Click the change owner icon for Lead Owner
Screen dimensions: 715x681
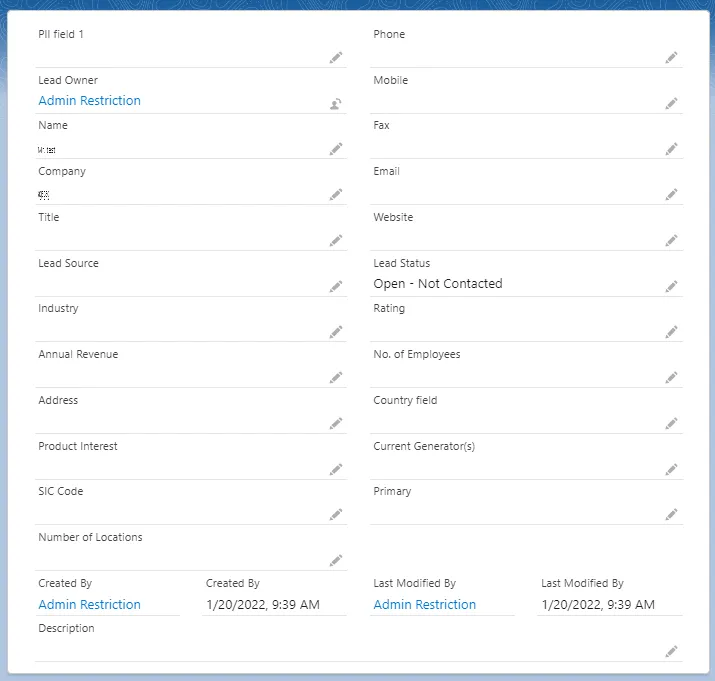(x=336, y=103)
